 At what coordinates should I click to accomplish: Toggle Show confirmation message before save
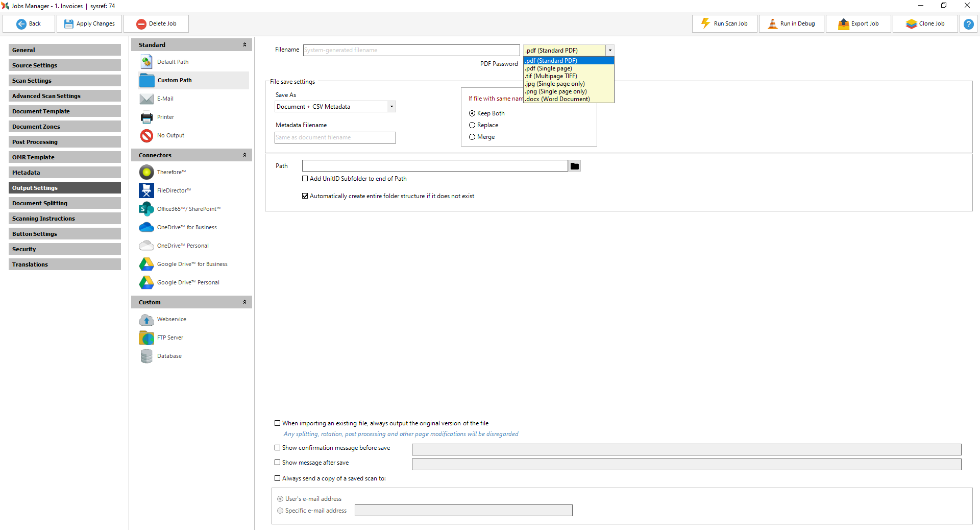point(278,448)
